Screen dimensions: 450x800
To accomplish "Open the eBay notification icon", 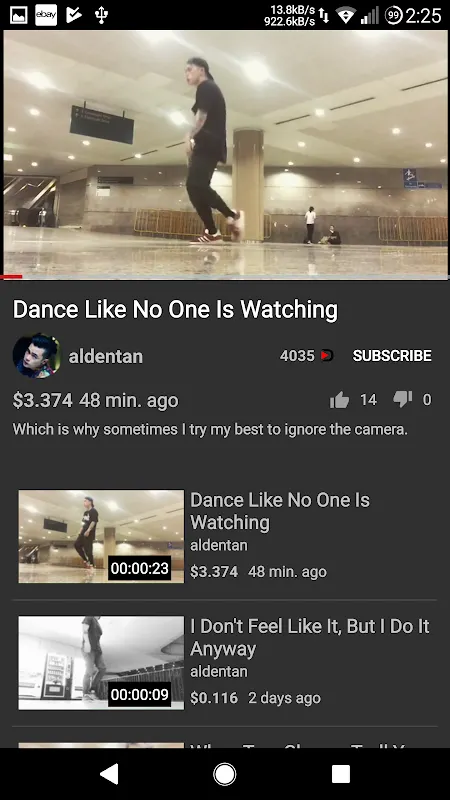I will (x=46, y=15).
